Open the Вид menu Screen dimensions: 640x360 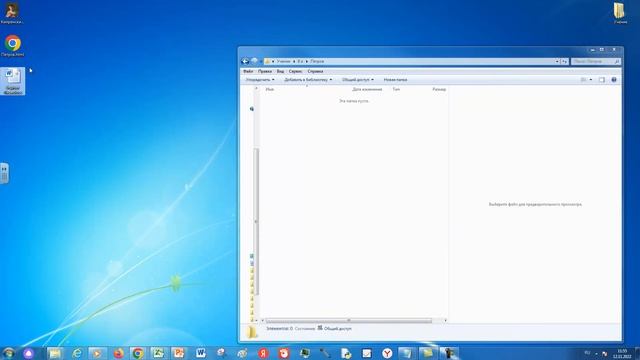tap(280, 71)
